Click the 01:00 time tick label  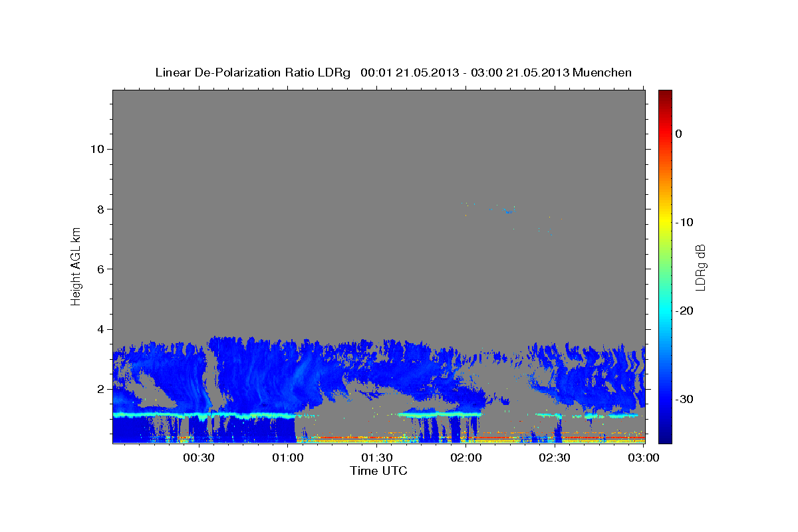pyautogui.click(x=287, y=458)
